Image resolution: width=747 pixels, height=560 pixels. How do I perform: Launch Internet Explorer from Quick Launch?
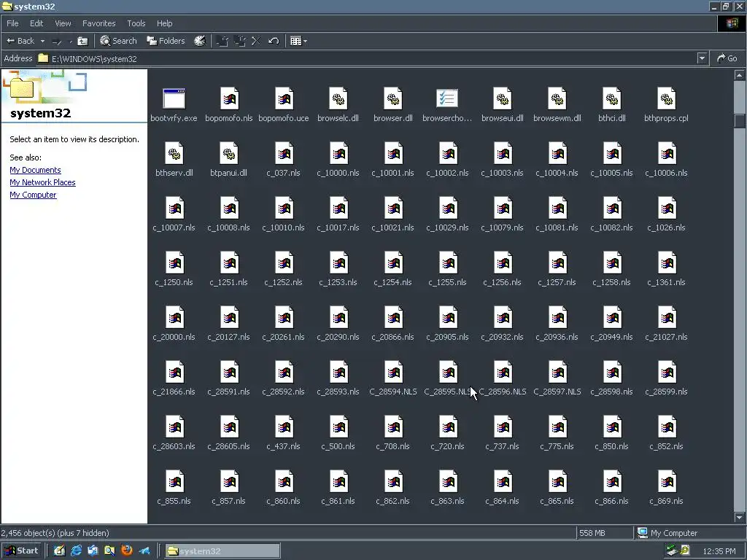coord(76,551)
